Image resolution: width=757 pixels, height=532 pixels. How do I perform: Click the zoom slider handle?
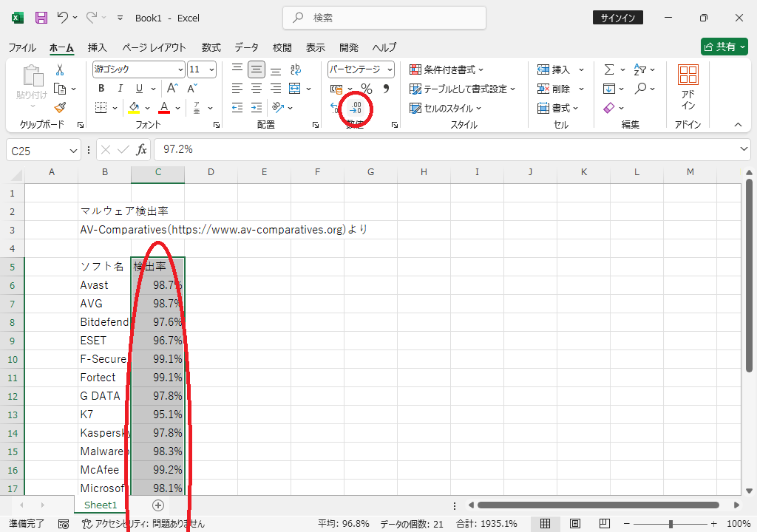pyautogui.click(x=671, y=524)
